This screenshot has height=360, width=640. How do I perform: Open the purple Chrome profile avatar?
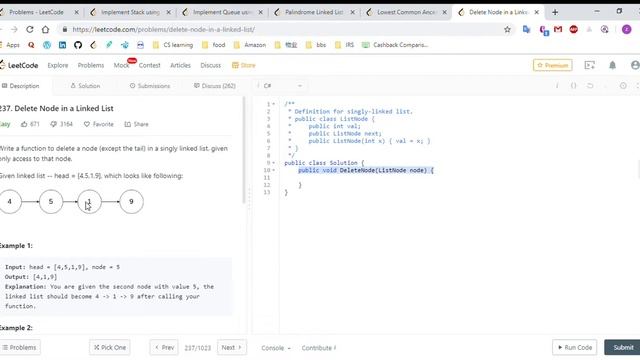627,29
